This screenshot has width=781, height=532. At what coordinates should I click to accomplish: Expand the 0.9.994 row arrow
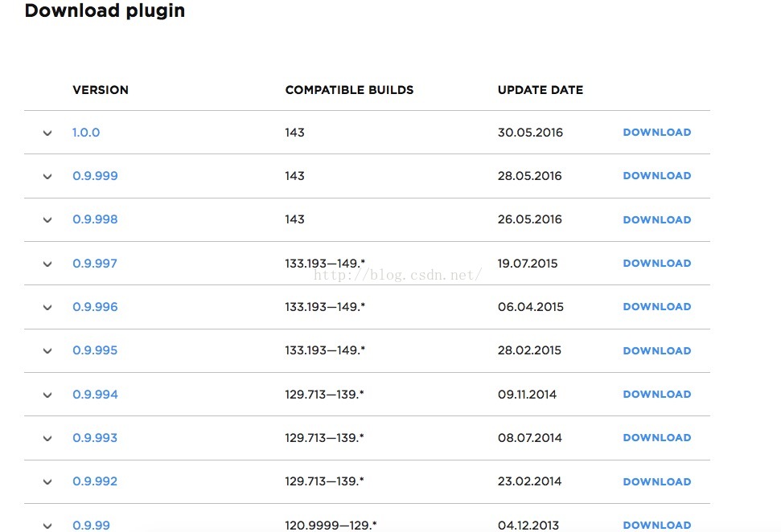click(47, 395)
